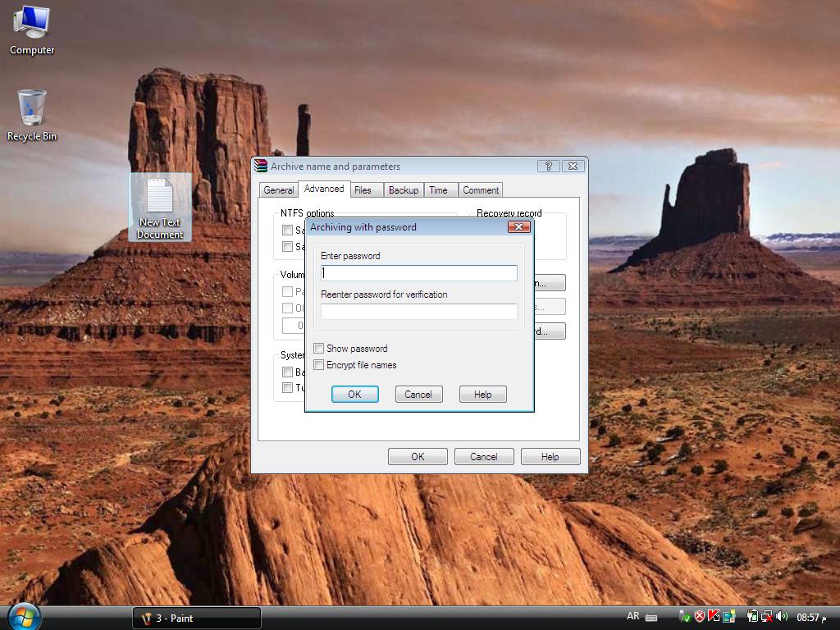This screenshot has height=630, width=840.
Task: Open the red shield security alert icon
Action: [x=700, y=616]
